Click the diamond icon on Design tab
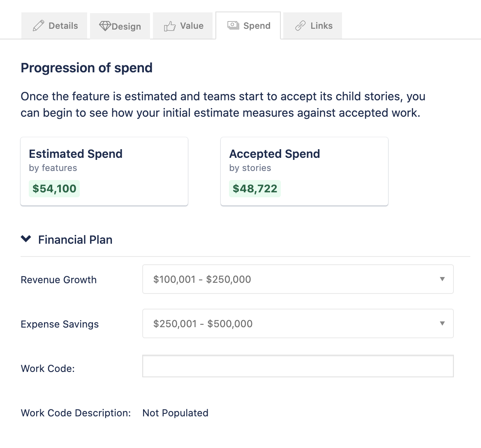481x448 pixels. [105, 26]
